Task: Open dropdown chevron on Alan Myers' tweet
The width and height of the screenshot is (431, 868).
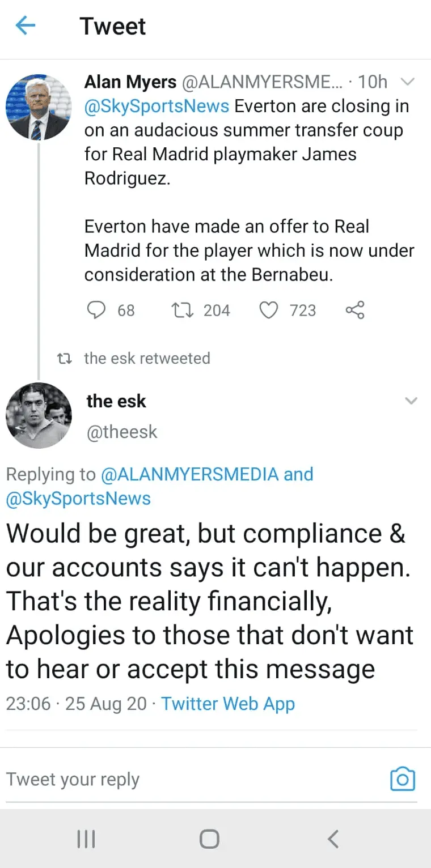Action: [408, 82]
